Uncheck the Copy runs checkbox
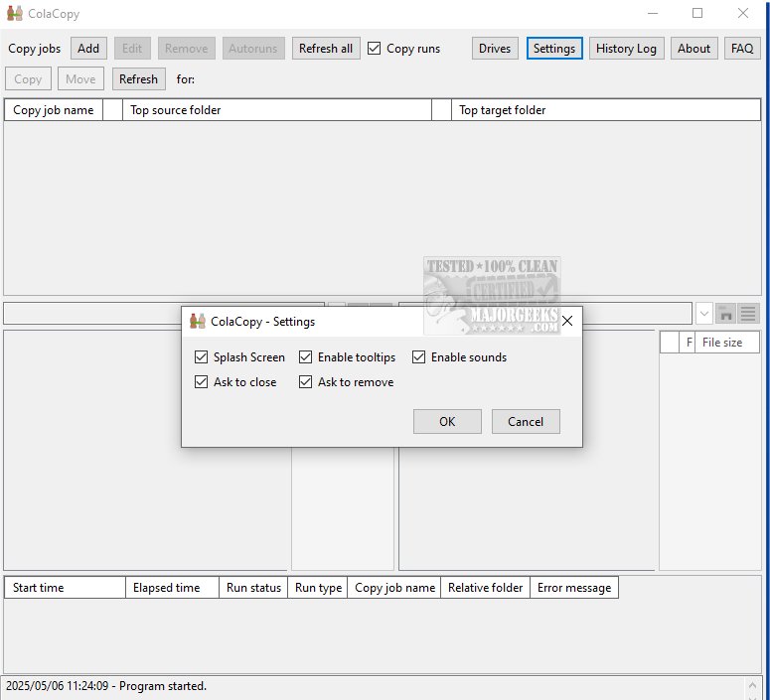The image size is (770, 700). (x=375, y=48)
